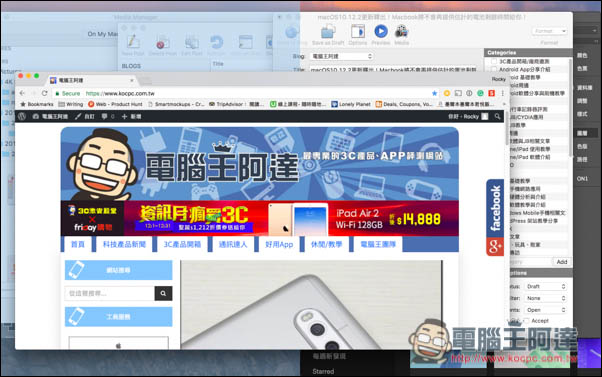The width and height of the screenshot is (602, 377).
Task: Check the 3C category checkbox
Action: pyautogui.click(x=494, y=61)
